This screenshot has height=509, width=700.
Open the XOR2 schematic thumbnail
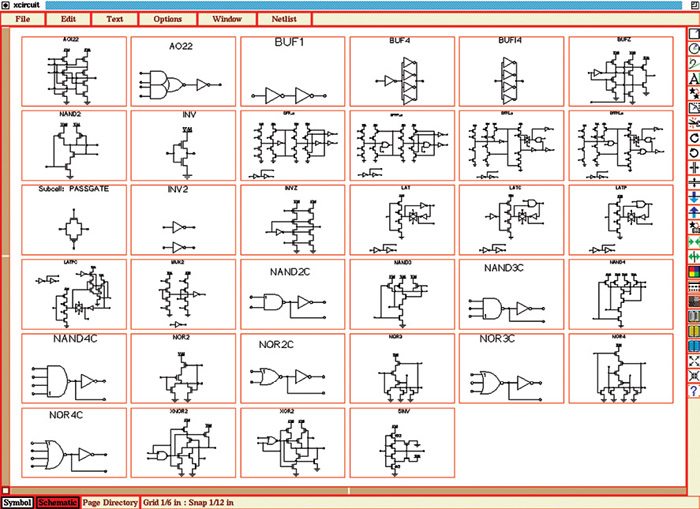click(x=292, y=443)
